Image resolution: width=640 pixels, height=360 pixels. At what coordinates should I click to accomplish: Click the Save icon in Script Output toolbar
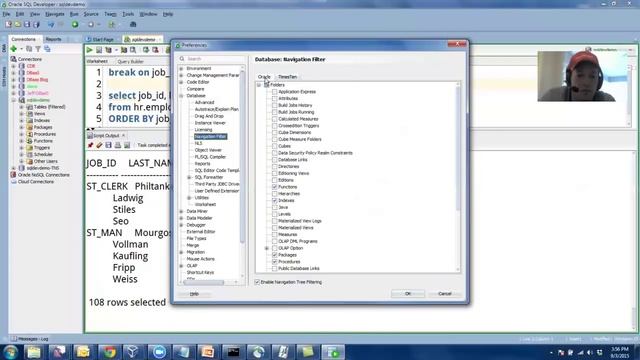(x=109, y=145)
